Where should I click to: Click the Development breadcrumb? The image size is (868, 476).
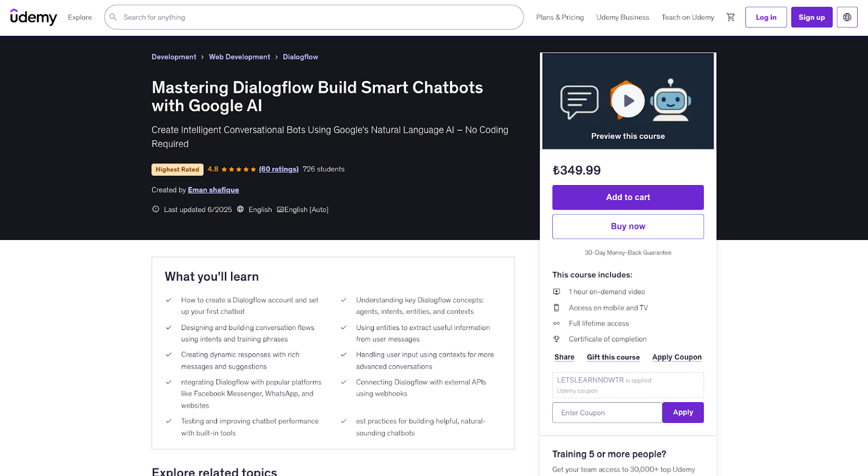pos(174,57)
